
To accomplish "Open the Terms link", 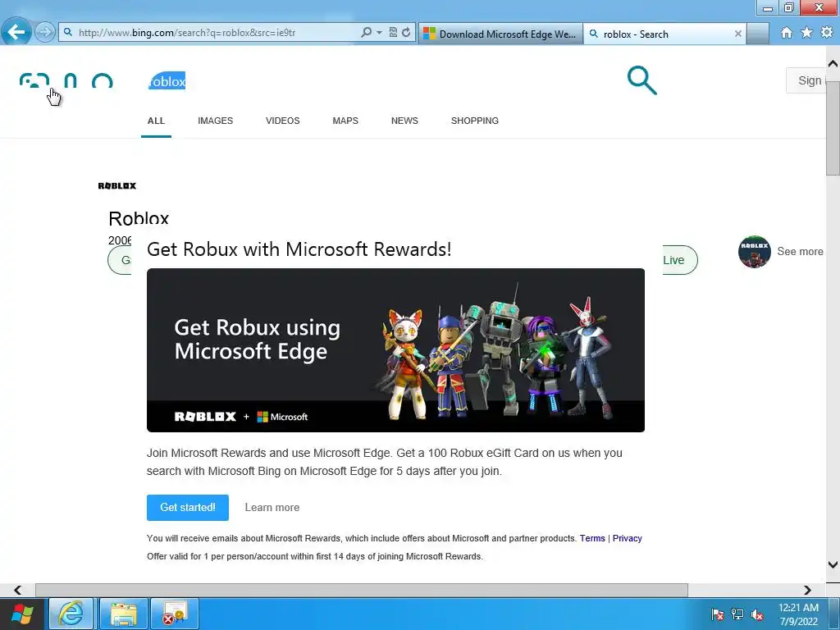I will point(592,538).
